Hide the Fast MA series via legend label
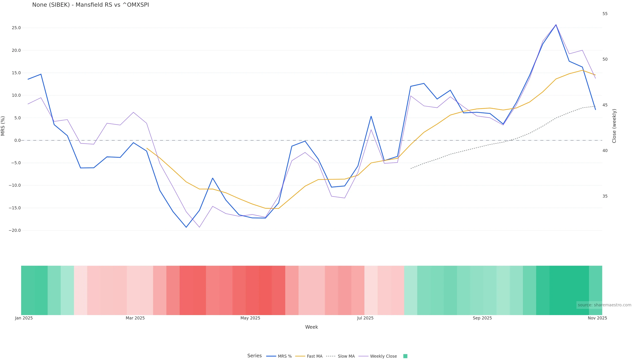644x362 pixels. [314, 356]
